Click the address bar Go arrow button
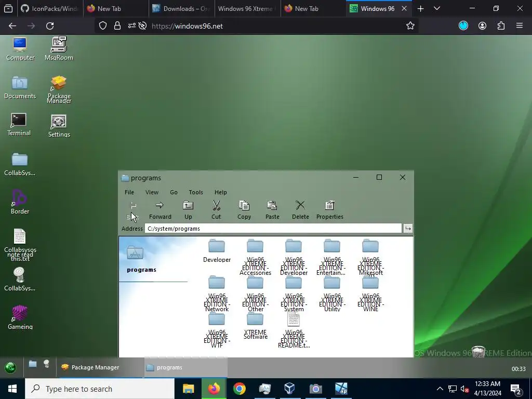The width and height of the screenshot is (532, 399). point(408,229)
